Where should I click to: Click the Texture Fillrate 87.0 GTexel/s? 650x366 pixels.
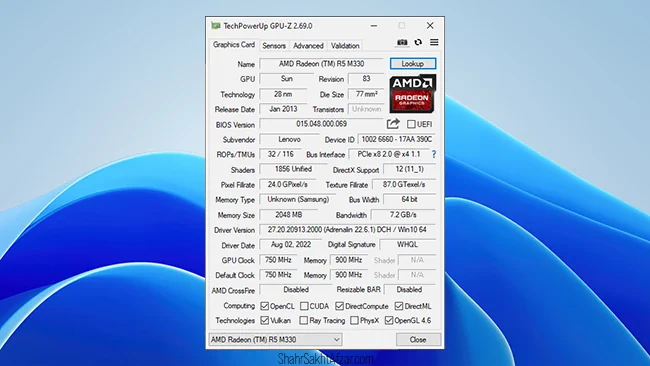pyautogui.click(x=404, y=184)
